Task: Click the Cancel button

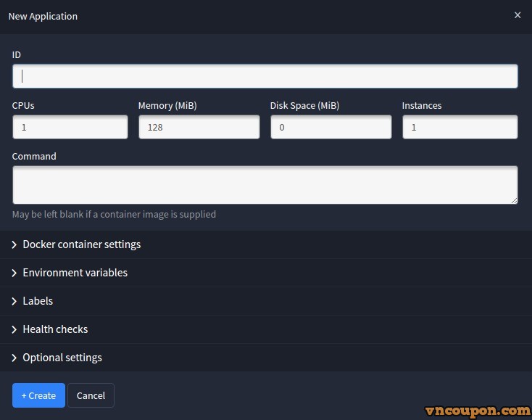Action: pyautogui.click(x=91, y=395)
